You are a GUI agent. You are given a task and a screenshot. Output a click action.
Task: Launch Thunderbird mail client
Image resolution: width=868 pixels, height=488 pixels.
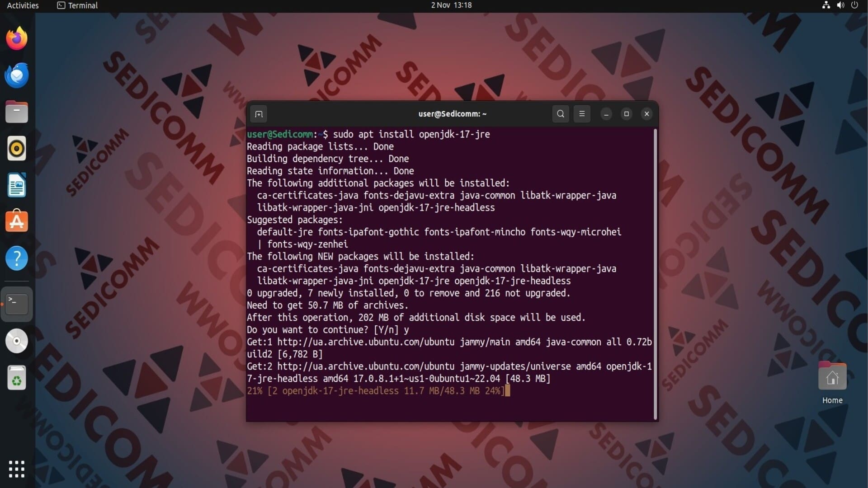pyautogui.click(x=17, y=75)
